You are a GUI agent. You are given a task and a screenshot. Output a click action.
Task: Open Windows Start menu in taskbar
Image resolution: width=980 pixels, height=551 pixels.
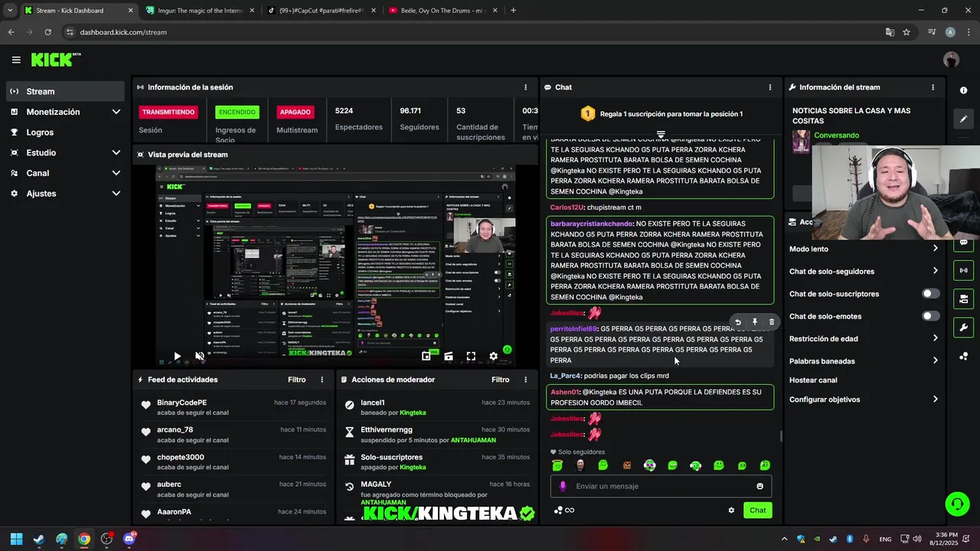point(16,539)
